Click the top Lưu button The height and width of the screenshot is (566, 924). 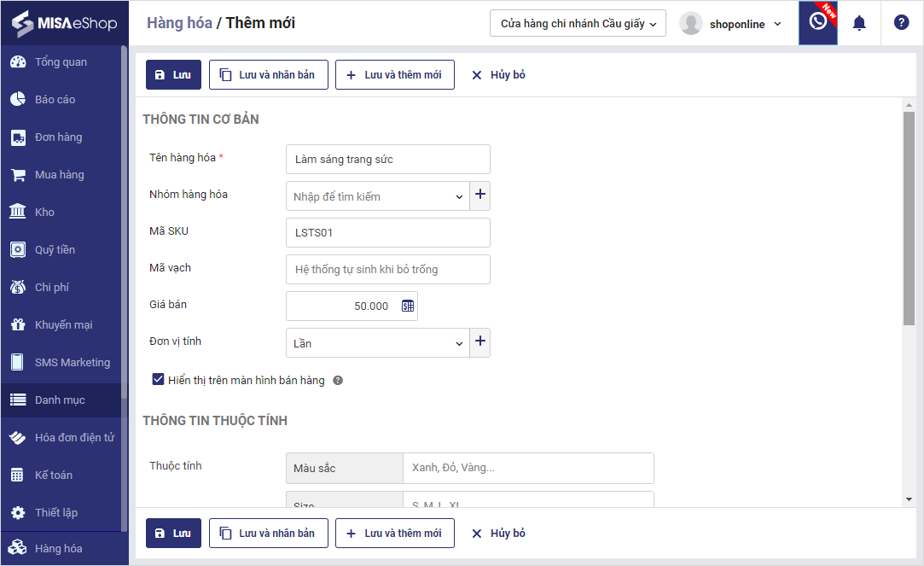173,75
